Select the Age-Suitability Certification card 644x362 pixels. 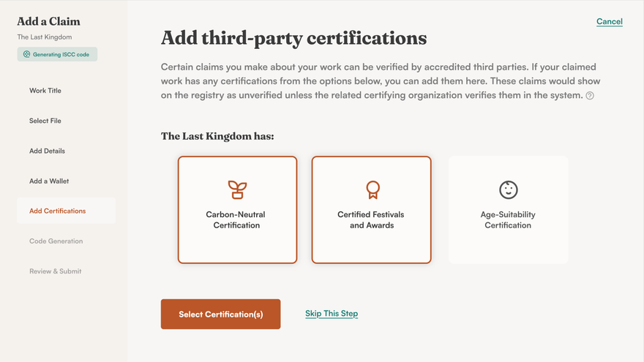coord(508,209)
